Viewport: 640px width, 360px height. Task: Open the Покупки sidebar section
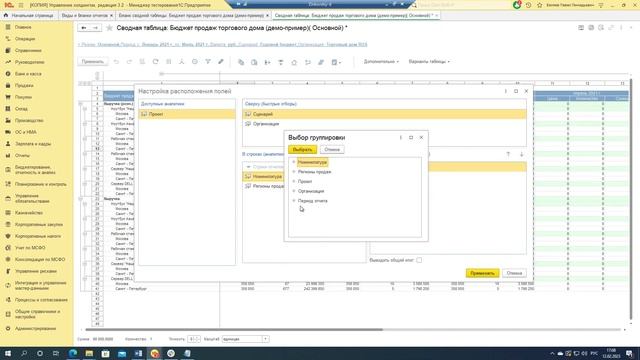pyautogui.click(x=23, y=97)
